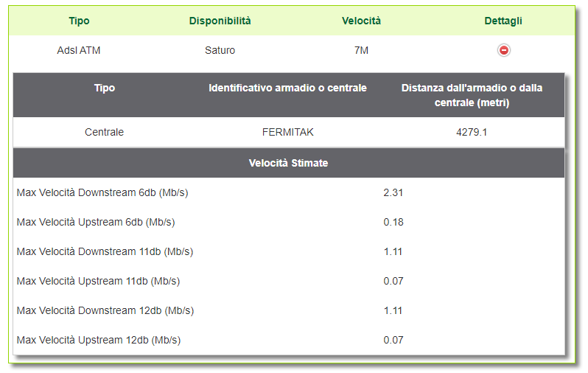Click Identificativo armadio o centrale header
The height and width of the screenshot is (373, 588).
click(x=287, y=88)
